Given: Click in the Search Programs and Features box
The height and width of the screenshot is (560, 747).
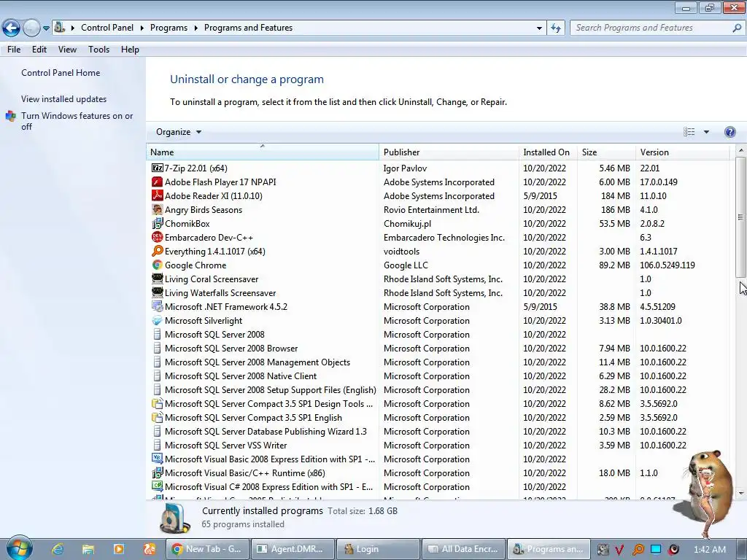Looking at the screenshot, I should 651,28.
